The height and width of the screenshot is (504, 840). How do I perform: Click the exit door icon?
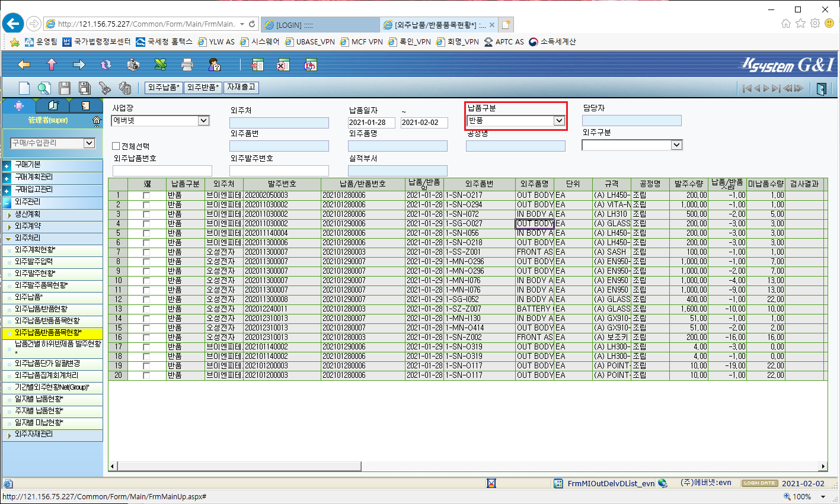[821, 89]
